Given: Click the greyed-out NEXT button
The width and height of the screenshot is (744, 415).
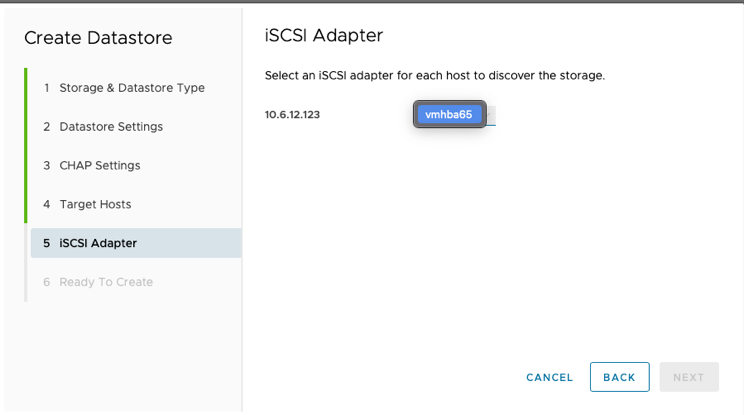Looking at the screenshot, I should tap(688, 377).
